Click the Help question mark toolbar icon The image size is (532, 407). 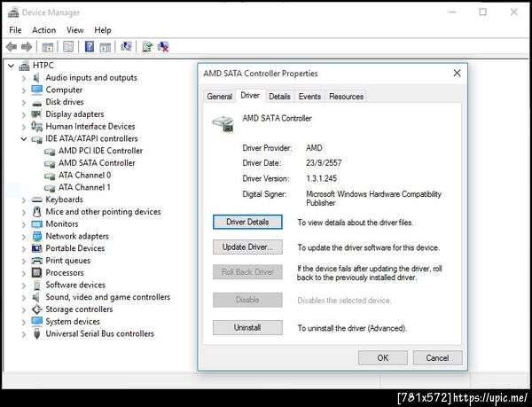(90, 46)
